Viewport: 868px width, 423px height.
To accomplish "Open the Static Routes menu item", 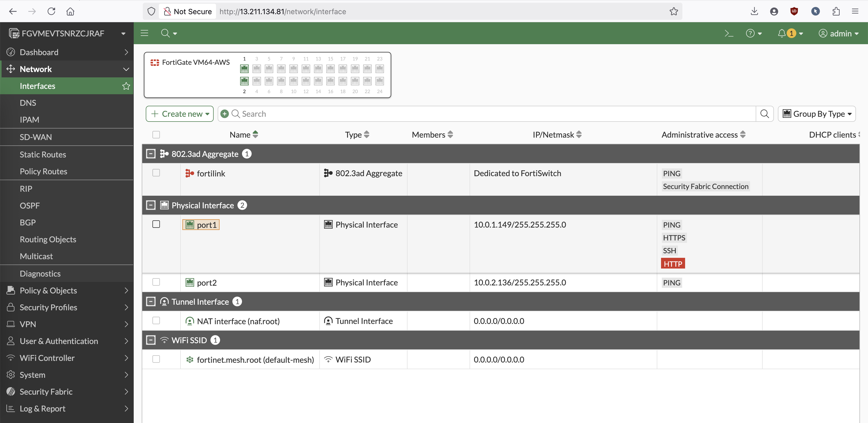I will click(x=43, y=154).
